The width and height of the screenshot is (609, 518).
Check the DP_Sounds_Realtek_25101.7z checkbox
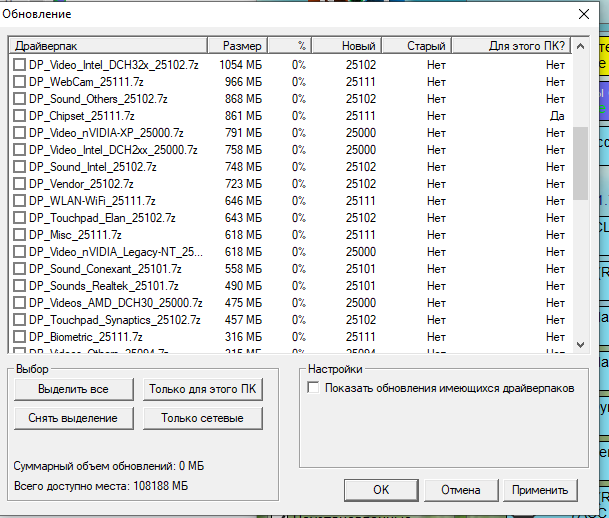coord(20,286)
